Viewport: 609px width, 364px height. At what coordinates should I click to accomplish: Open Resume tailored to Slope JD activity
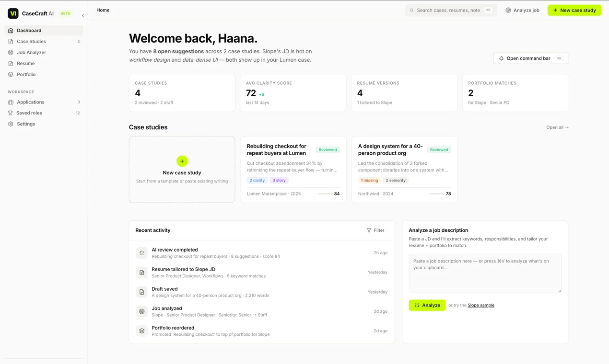tap(262, 273)
